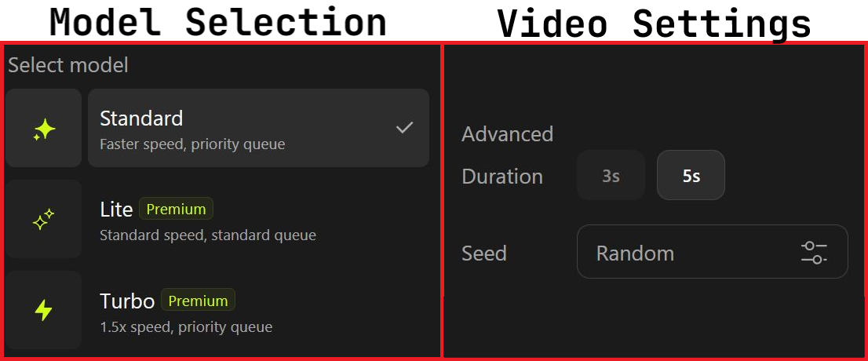Click the Turbo lightning bolt icon

click(44, 311)
